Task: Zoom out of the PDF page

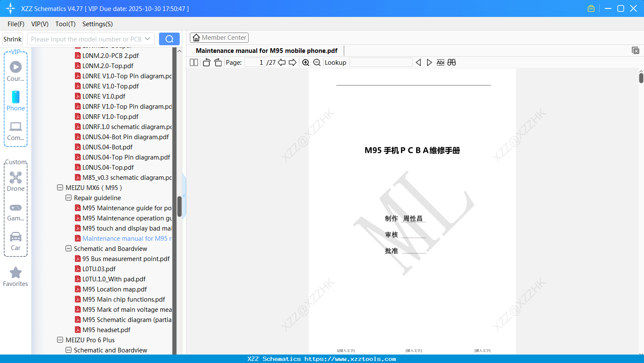Action: tap(317, 62)
